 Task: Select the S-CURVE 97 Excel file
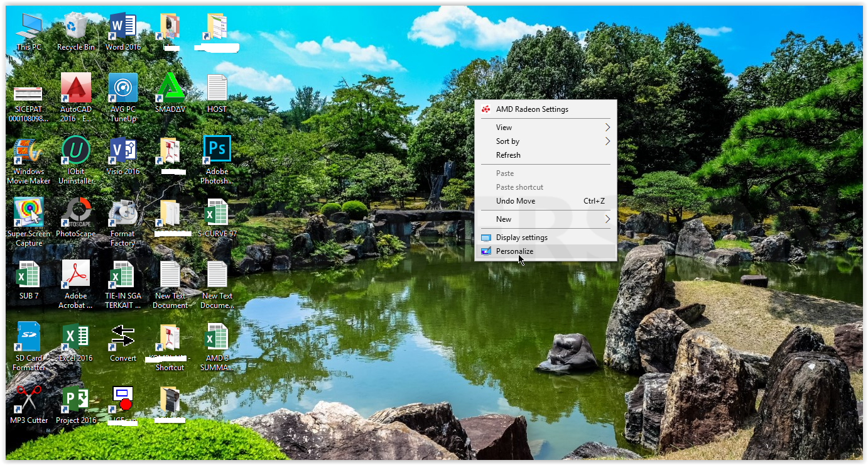pos(217,218)
